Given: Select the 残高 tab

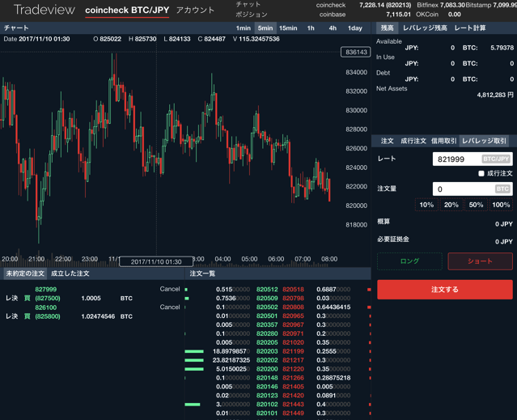Looking at the screenshot, I should pyautogui.click(x=387, y=28).
